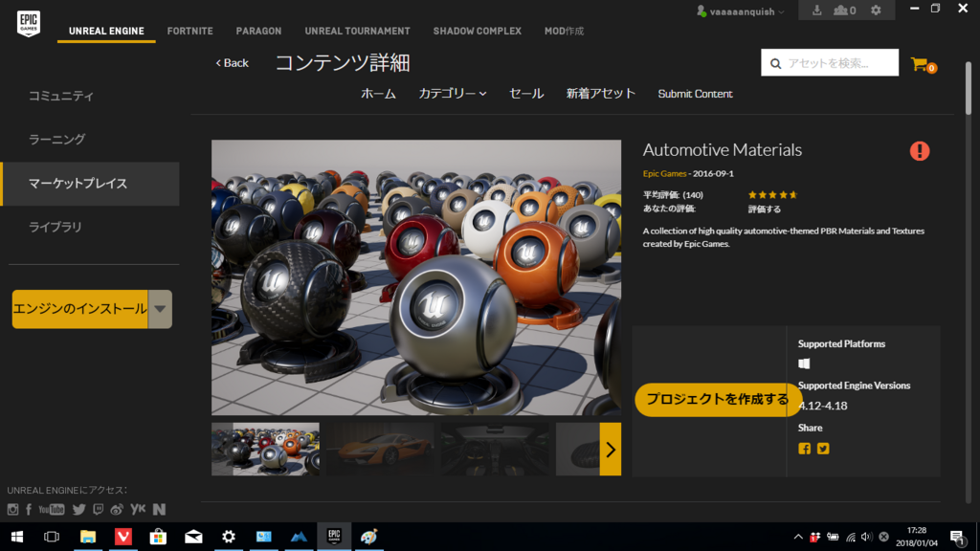This screenshot has height=551, width=980.
Task: Click the volume icon in system tray
Action: pos(867,537)
